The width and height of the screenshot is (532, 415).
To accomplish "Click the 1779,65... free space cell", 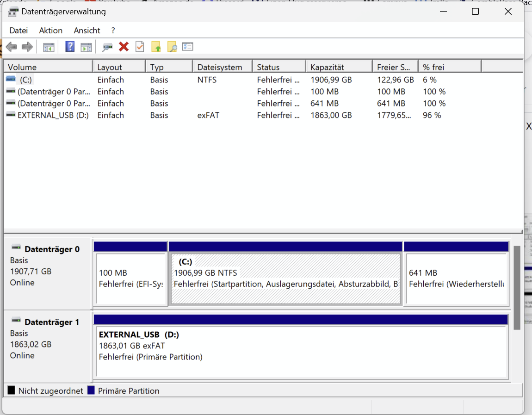I will point(394,115).
